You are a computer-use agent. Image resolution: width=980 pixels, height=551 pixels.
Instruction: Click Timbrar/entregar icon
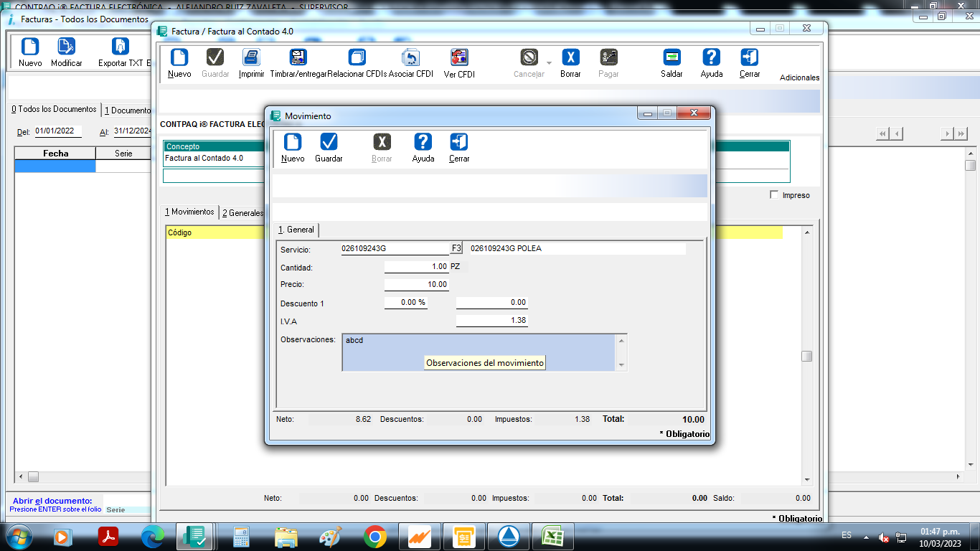click(x=298, y=57)
